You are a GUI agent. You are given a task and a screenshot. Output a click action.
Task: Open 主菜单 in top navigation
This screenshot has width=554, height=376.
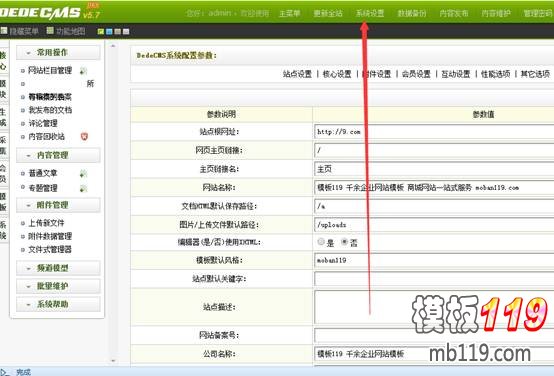(x=289, y=13)
